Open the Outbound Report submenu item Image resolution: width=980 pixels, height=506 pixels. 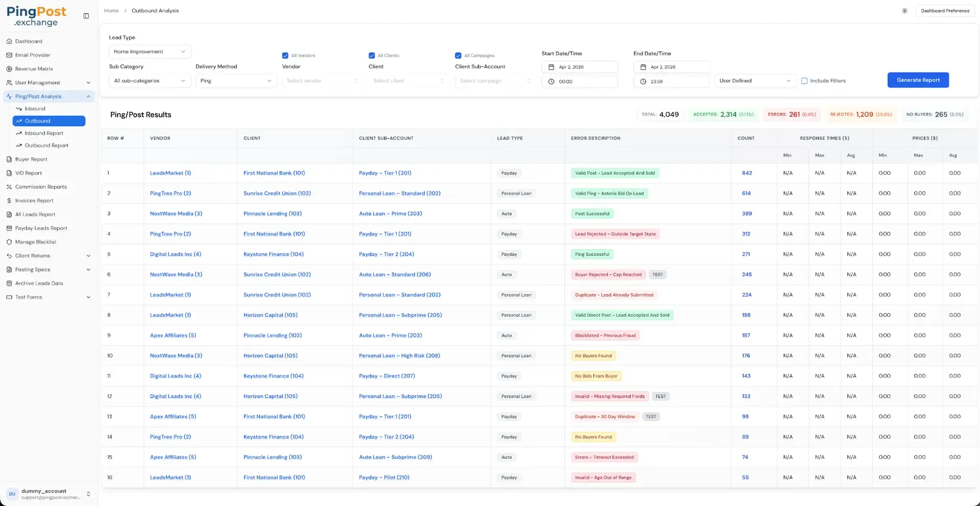[x=49, y=146]
